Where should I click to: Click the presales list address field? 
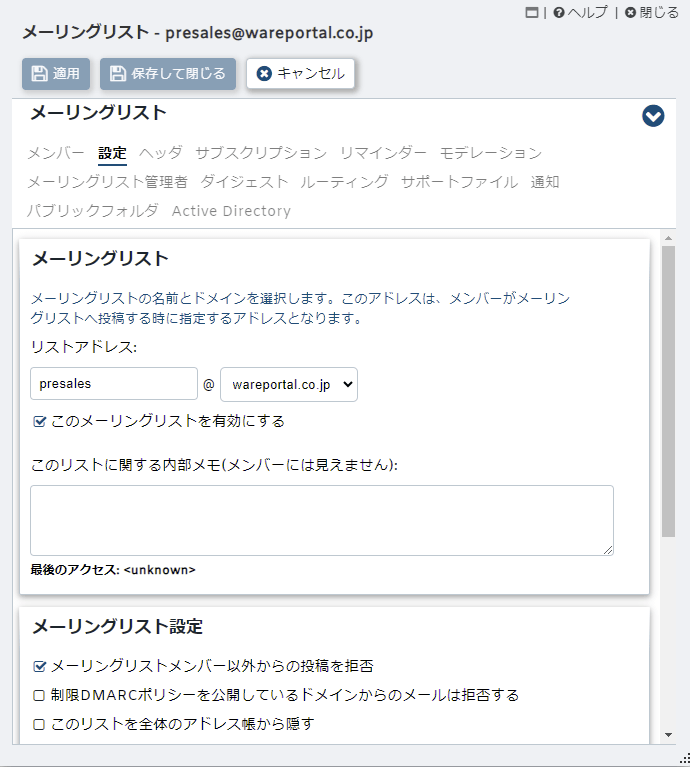[114, 384]
